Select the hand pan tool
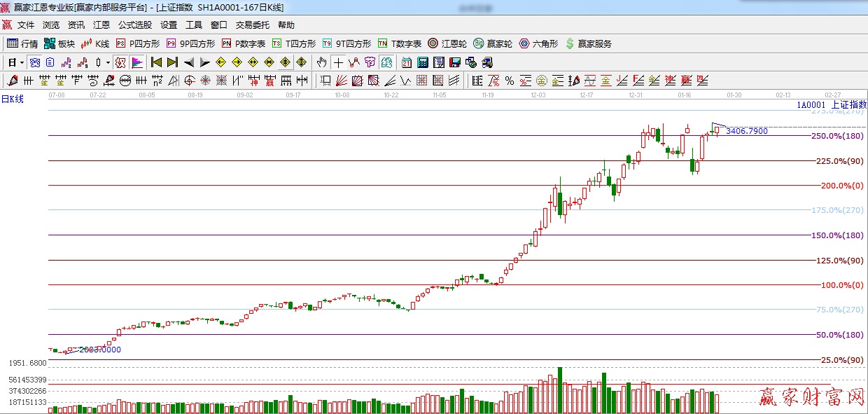868x414 pixels. [x=321, y=62]
